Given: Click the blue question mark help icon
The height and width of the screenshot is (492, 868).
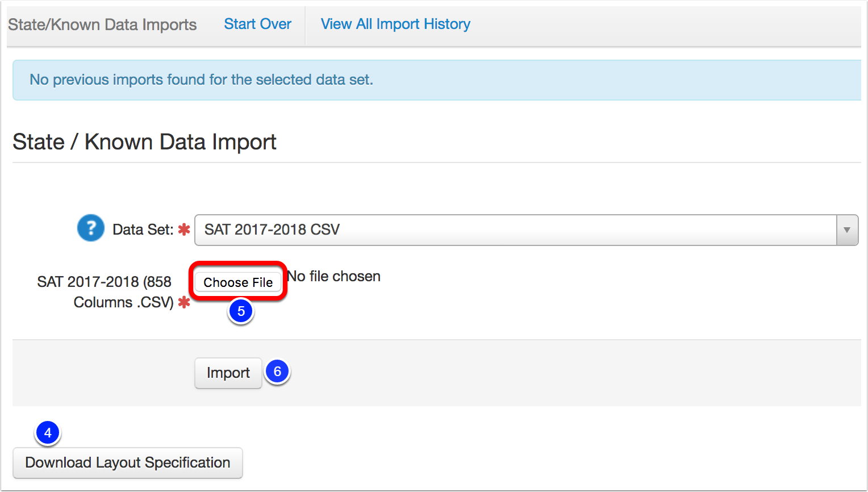Looking at the screenshot, I should coord(91,228).
